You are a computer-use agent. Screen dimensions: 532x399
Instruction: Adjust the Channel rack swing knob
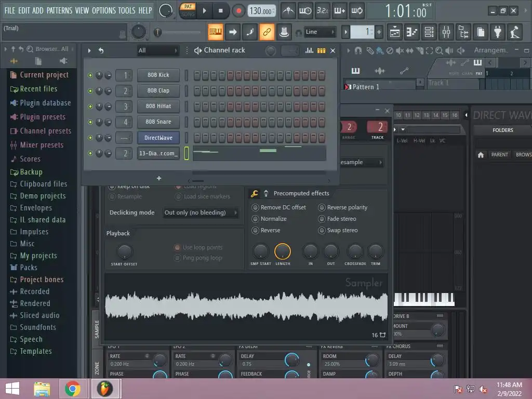coord(270,51)
